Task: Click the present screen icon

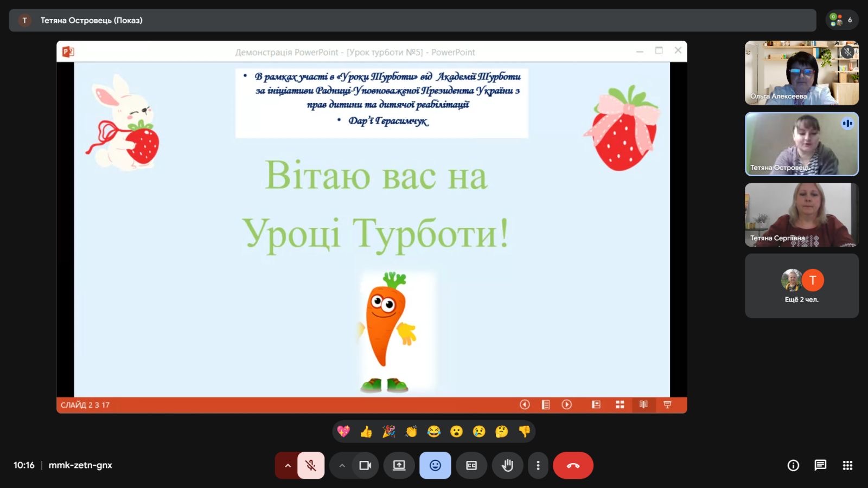Action: (x=399, y=465)
